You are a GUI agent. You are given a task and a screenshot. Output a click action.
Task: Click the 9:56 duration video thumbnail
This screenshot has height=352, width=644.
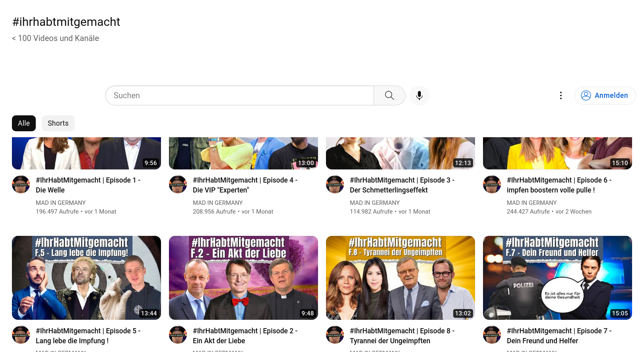click(x=86, y=153)
